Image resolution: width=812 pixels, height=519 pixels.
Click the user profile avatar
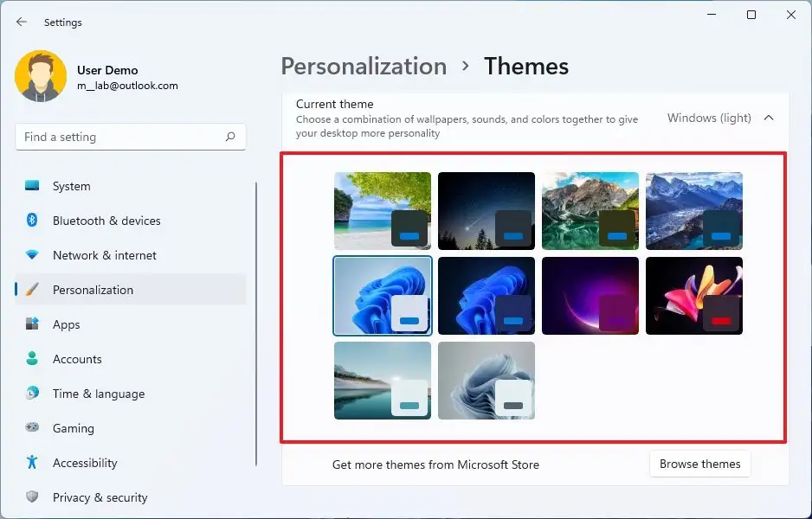(x=40, y=76)
